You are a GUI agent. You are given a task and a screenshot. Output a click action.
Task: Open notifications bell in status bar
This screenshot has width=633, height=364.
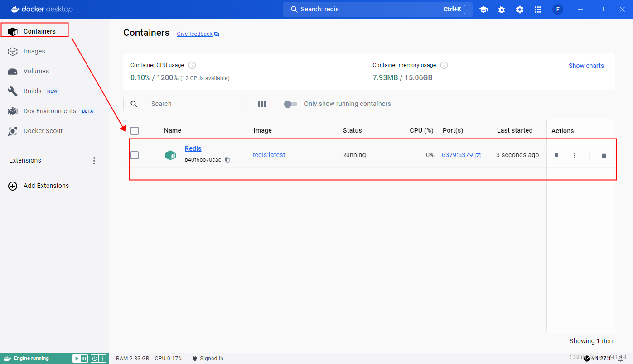pos(620,359)
